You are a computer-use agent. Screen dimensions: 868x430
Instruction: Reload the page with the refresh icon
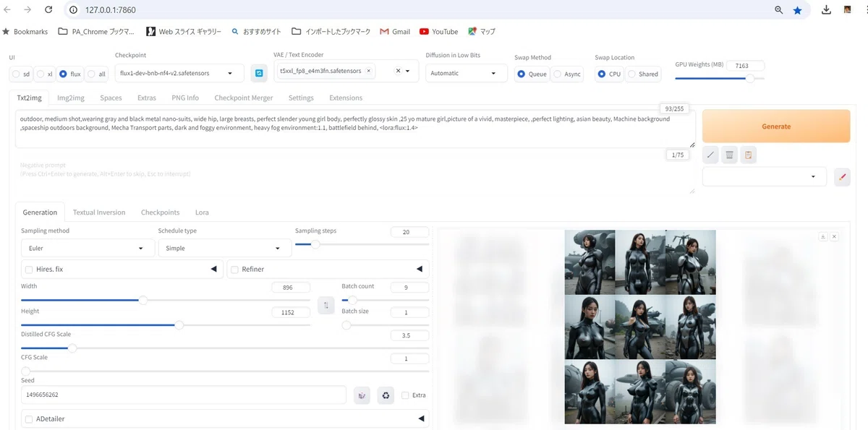tap(48, 10)
